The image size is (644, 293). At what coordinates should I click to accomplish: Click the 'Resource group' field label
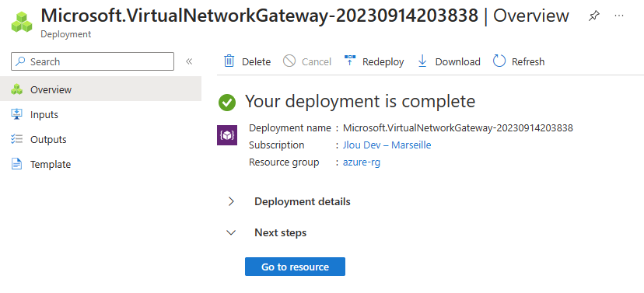(284, 162)
